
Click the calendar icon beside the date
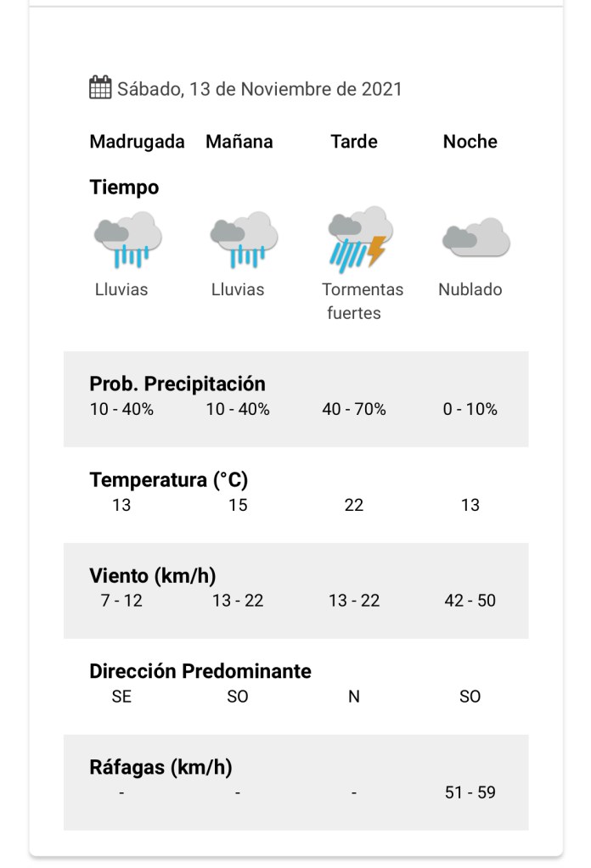point(100,87)
